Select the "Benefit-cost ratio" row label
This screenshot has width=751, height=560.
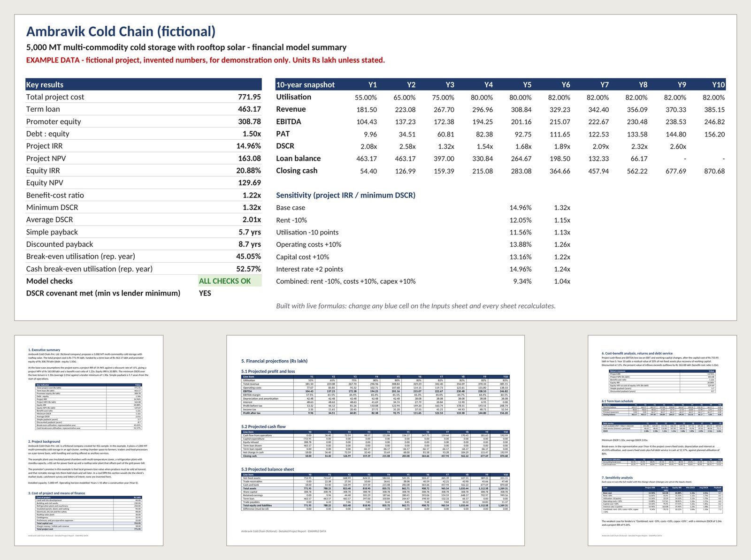coord(55,195)
